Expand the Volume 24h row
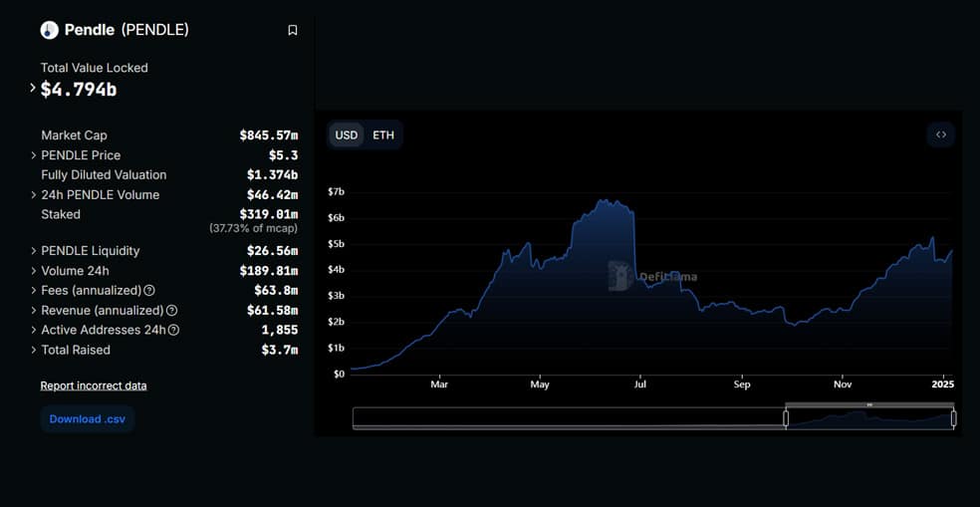980x507 pixels. (x=33, y=271)
